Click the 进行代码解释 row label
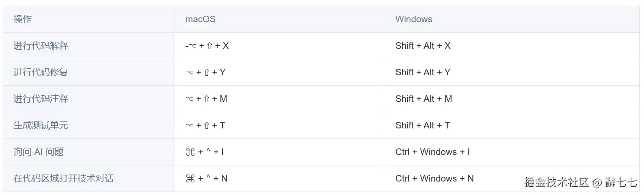644x195 pixels. (x=41, y=46)
